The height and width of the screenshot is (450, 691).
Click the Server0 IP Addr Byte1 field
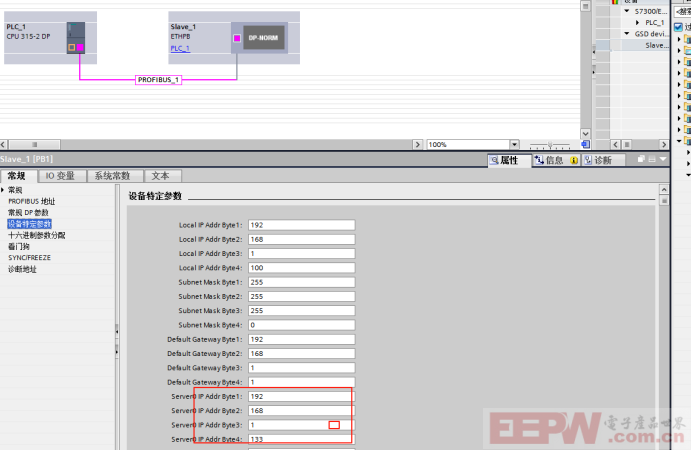click(301, 396)
